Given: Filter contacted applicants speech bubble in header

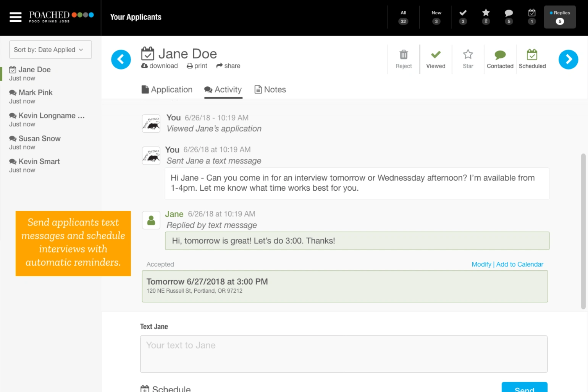Looking at the screenshot, I should [509, 17].
